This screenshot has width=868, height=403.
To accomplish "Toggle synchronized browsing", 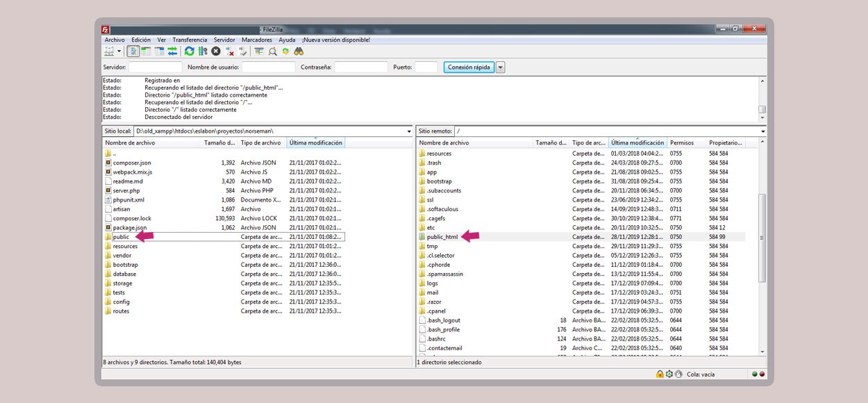I will click(x=285, y=51).
